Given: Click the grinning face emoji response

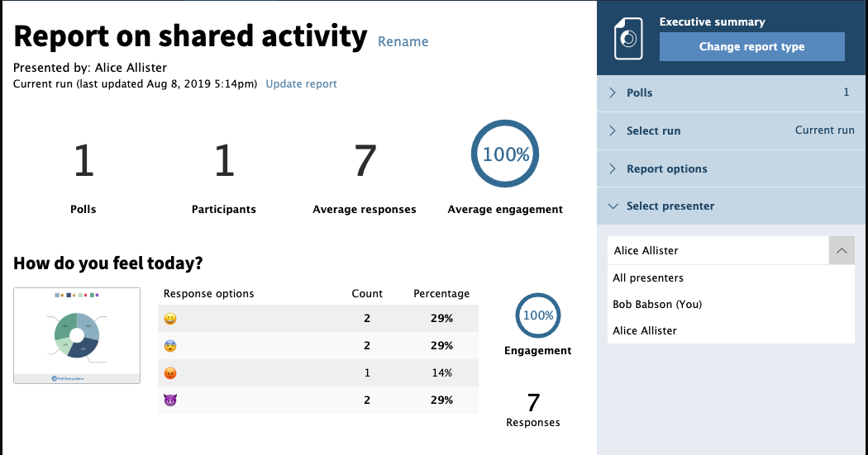Looking at the screenshot, I should tap(170, 319).
